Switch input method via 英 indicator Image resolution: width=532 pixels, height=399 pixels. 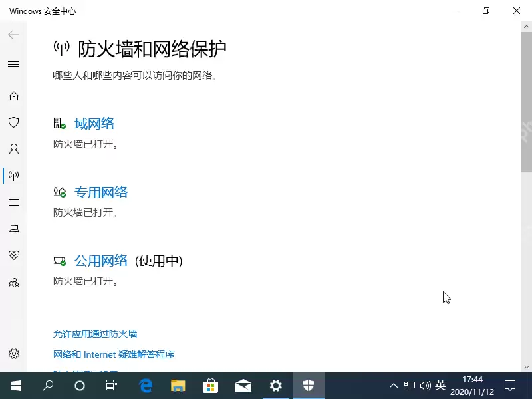coord(442,386)
